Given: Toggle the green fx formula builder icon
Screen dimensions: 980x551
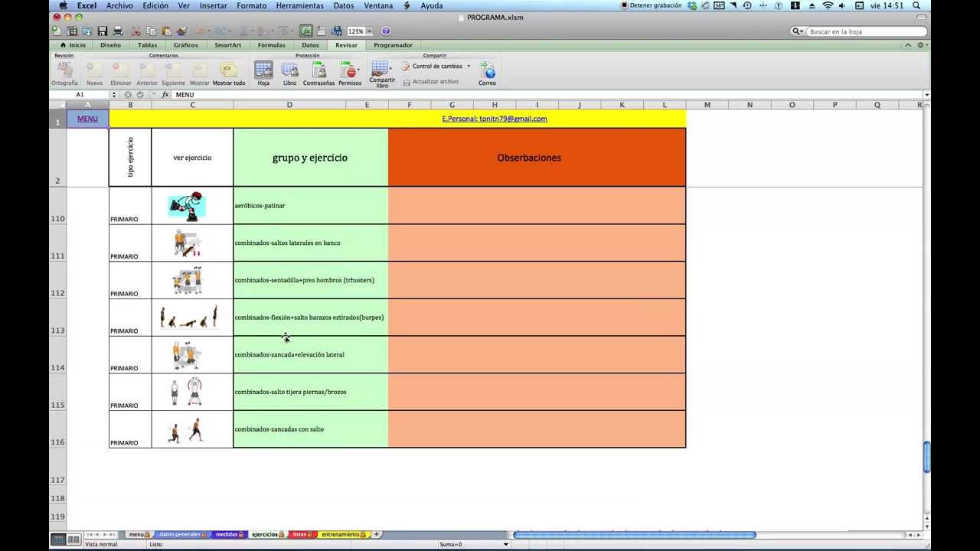Looking at the screenshot, I should pyautogui.click(x=306, y=31).
